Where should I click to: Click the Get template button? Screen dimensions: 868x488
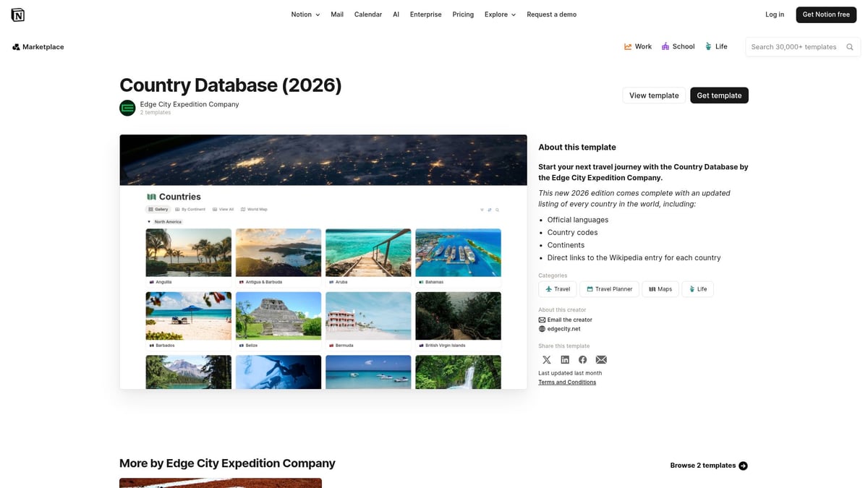coord(719,95)
